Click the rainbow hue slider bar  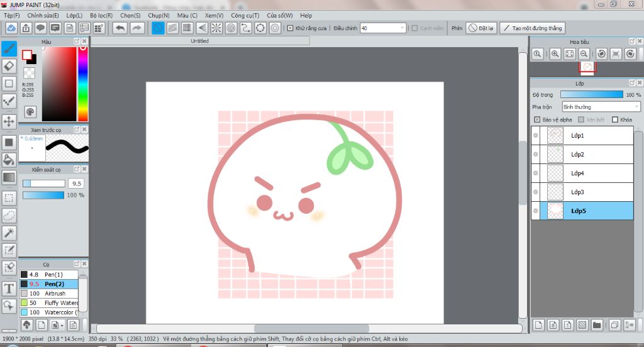pyautogui.click(x=83, y=84)
